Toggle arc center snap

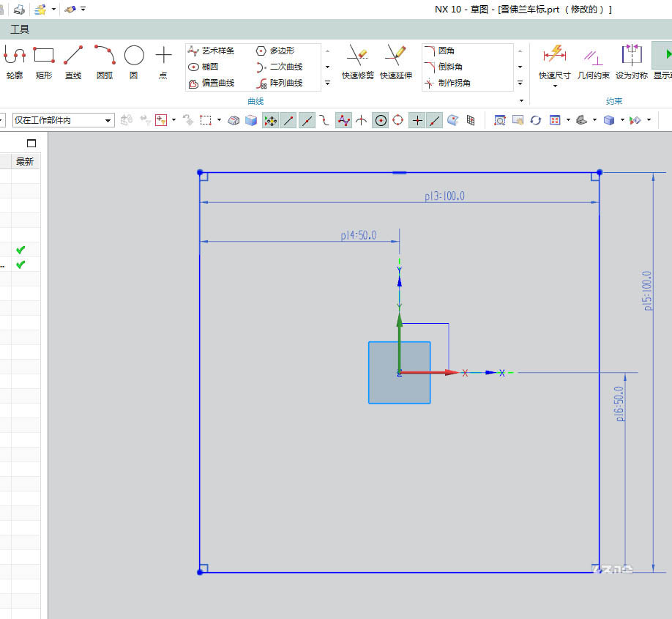click(x=381, y=121)
